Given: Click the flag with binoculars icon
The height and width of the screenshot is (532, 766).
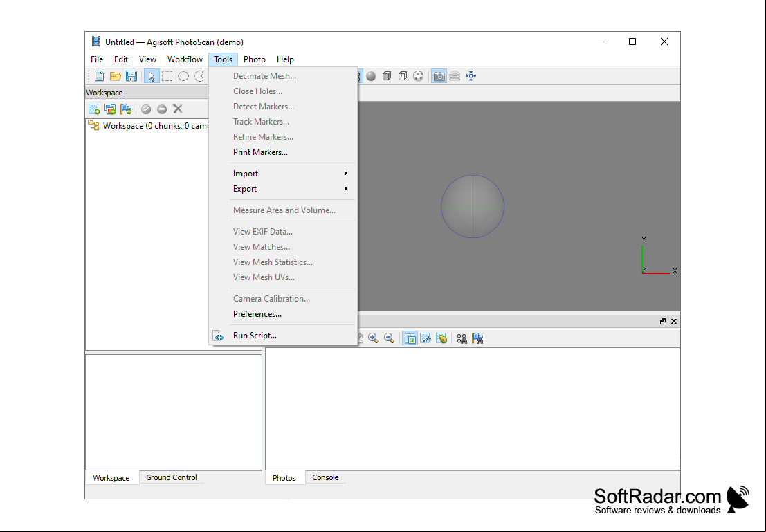Looking at the screenshot, I should 477,338.
